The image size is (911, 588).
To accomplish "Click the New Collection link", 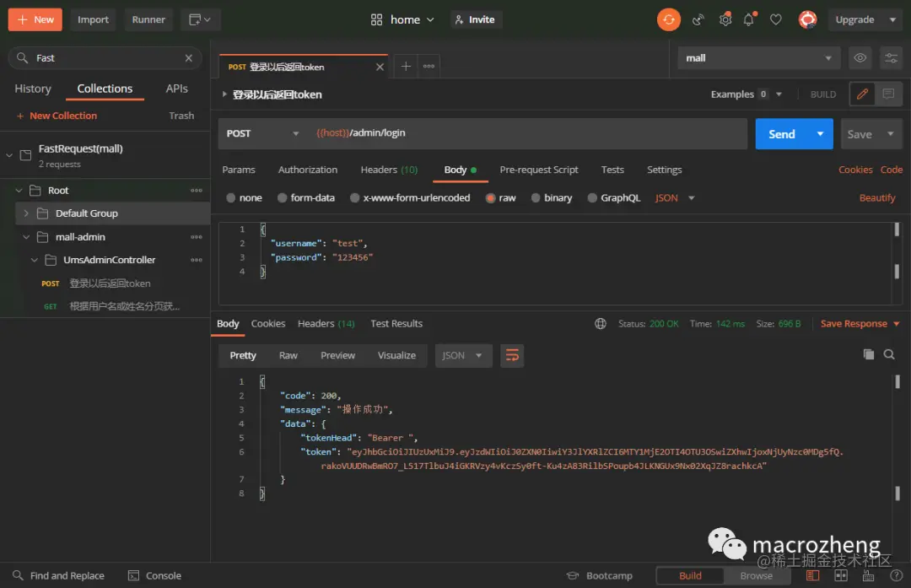I will (x=57, y=116).
